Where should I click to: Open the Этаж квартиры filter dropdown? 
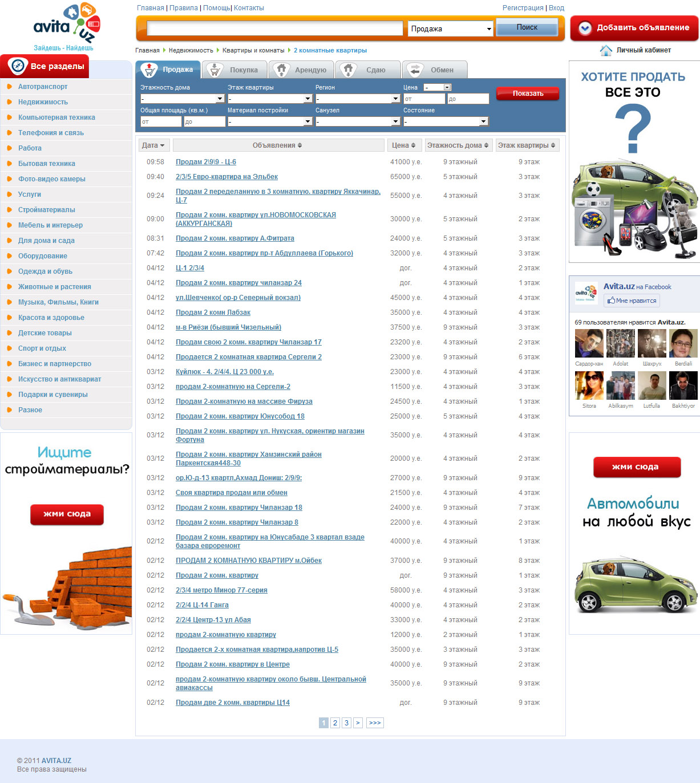(x=270, y=99)
